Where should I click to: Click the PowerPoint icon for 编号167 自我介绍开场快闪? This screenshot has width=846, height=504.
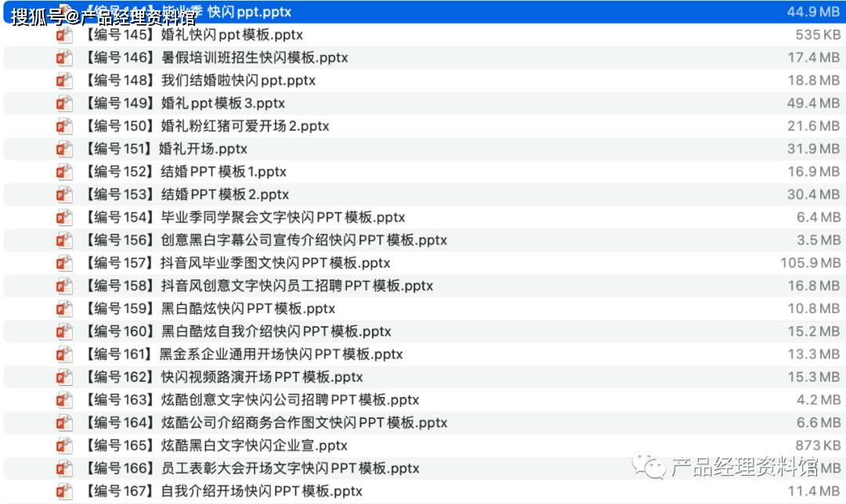[x=63, y=491]
